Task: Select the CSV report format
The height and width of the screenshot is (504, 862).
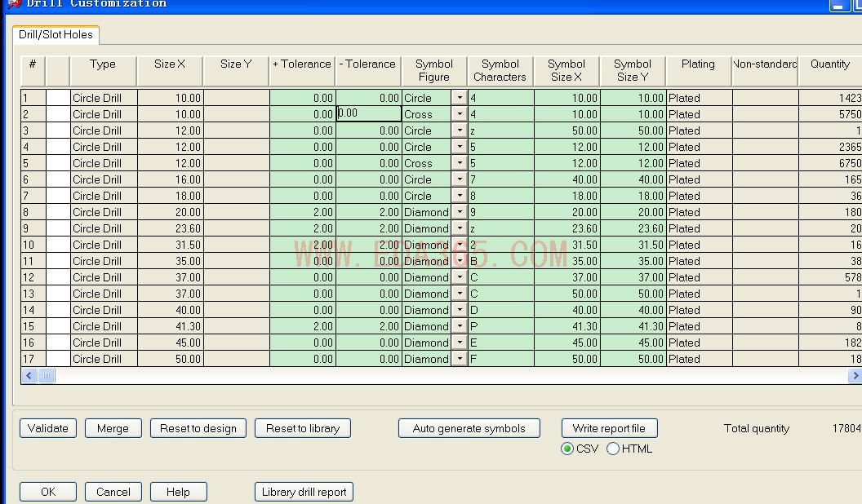Action: [567, 449]
